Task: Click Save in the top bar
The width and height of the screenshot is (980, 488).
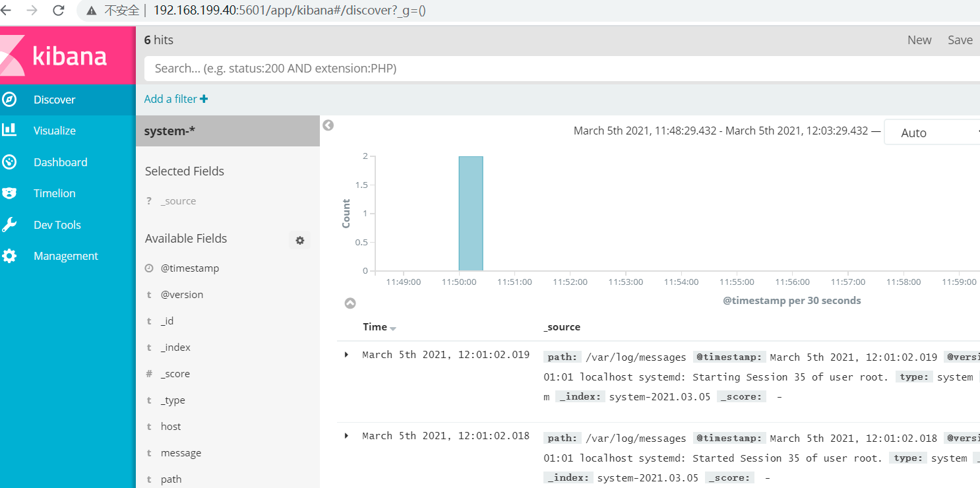Action: pos(960,40)
